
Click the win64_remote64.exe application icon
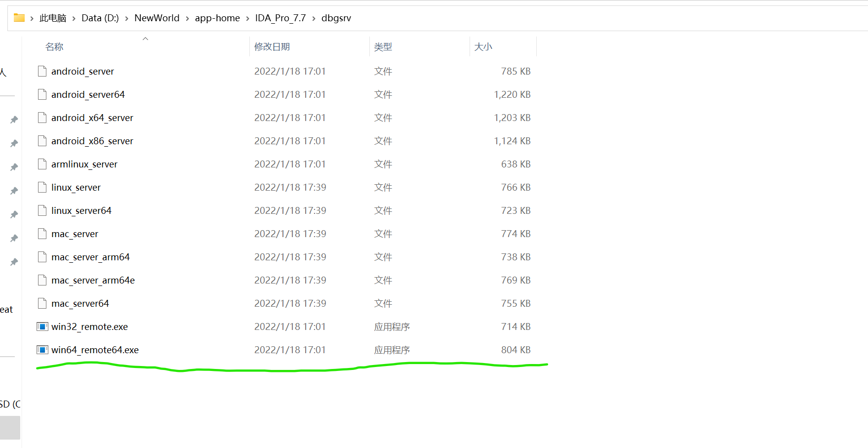[42, 350]
